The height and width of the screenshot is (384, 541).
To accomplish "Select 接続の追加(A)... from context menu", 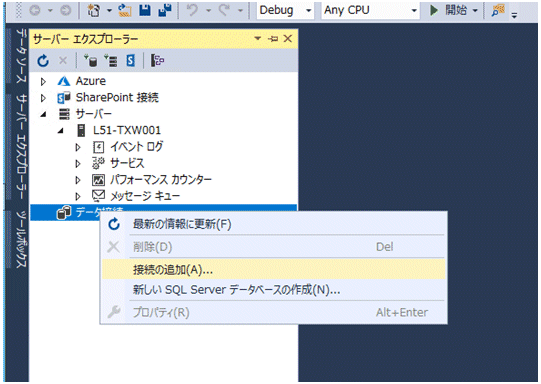I will tap(274, 269).
